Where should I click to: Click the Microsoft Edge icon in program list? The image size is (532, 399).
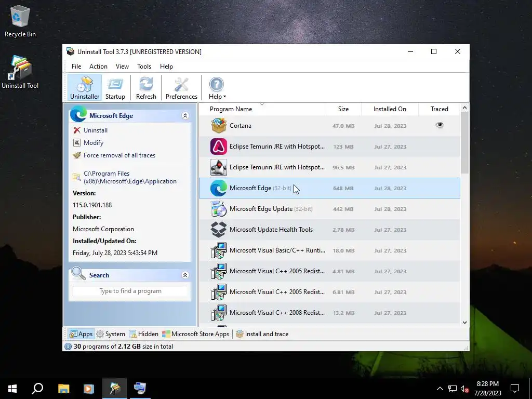(219, 188)
